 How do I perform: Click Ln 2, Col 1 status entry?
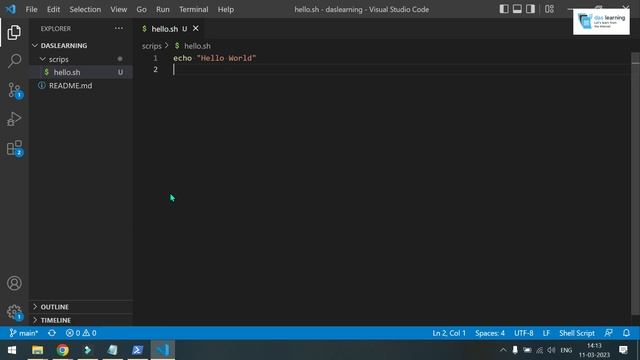449,333
